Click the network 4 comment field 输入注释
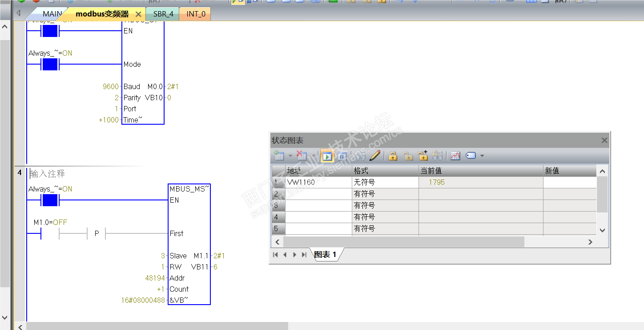The image size is (644, 330). click(48, 173)
